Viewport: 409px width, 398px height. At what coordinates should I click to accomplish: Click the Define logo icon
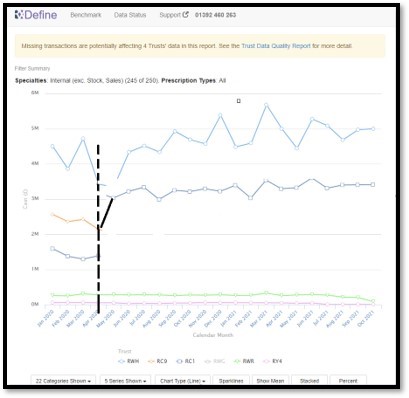pyautogui.click(x=19, y=15)
